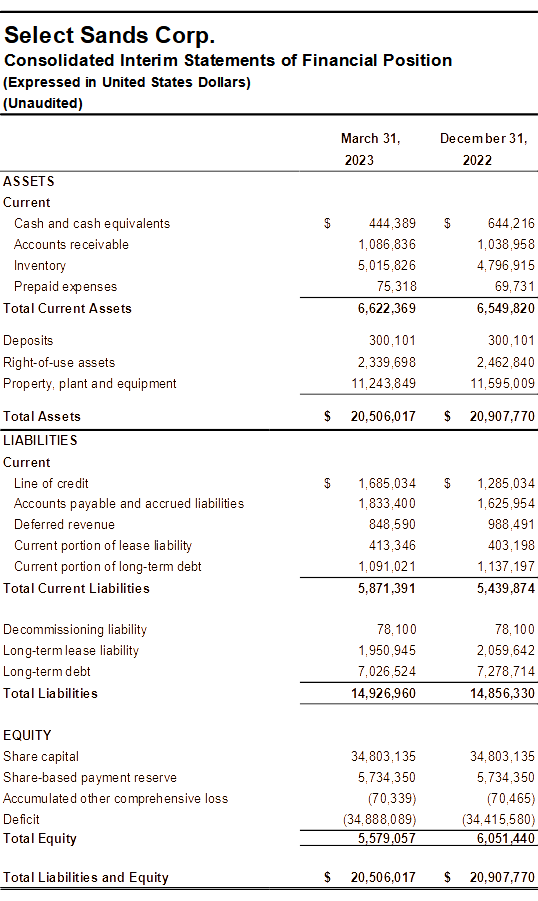Viewport: 538px width, 901px height.
Task: Click the Total Liabilities and Equity label
Action: pyautogui.click(x=86, y=877)
